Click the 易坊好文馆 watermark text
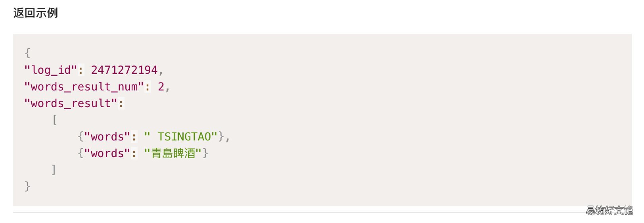This screenshot has width=644, height=223. pyautogui.click(x=609, y=210)
